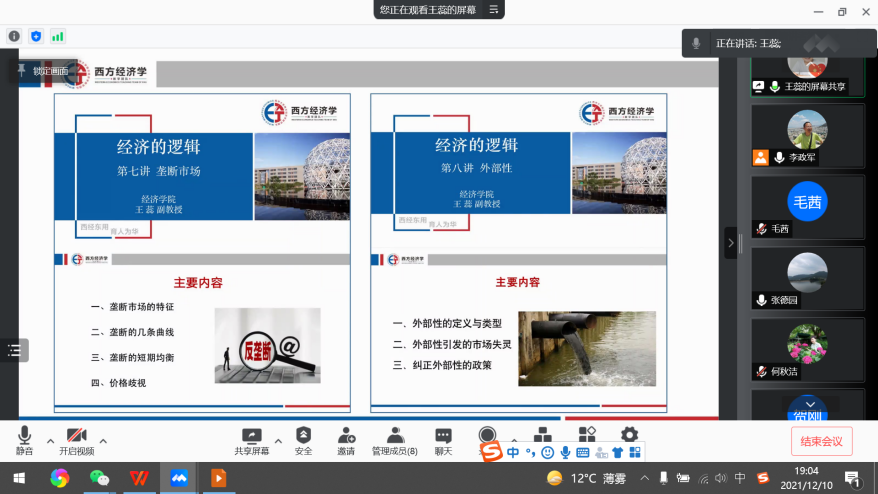878x494 pixels.
Task: Click the blue security shield status icon
Action: [36, 36]
